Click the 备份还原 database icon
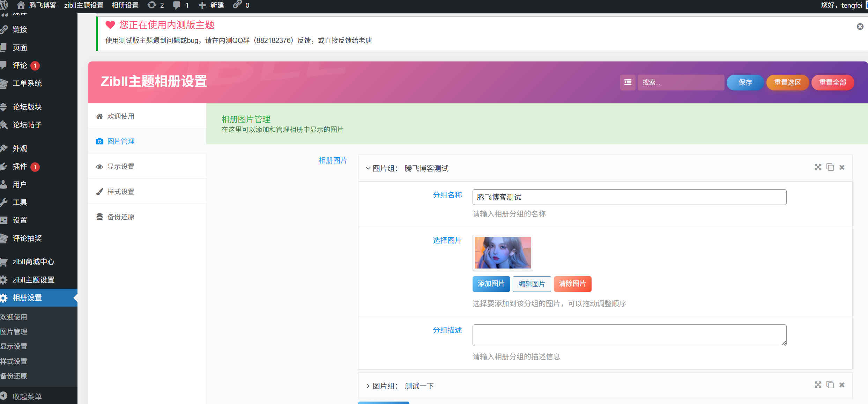This screenshot has width=868, height=404. (x=99, y=216)
